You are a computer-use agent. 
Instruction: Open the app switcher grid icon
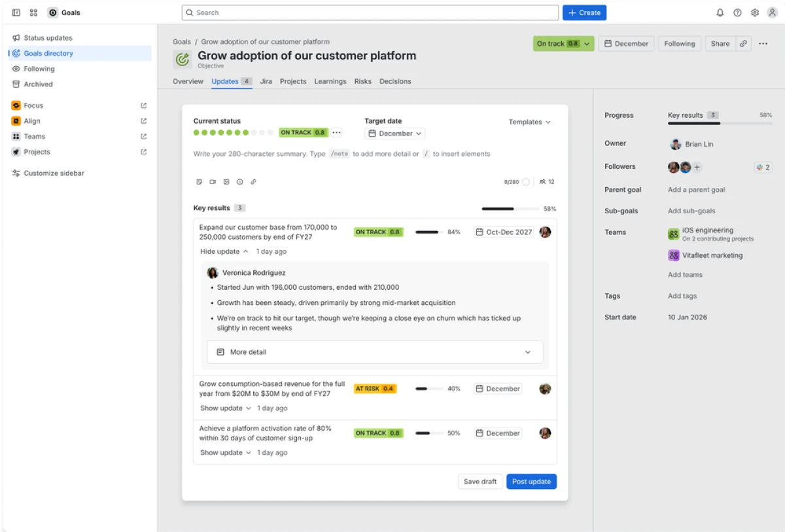click(x=33, y=12)
